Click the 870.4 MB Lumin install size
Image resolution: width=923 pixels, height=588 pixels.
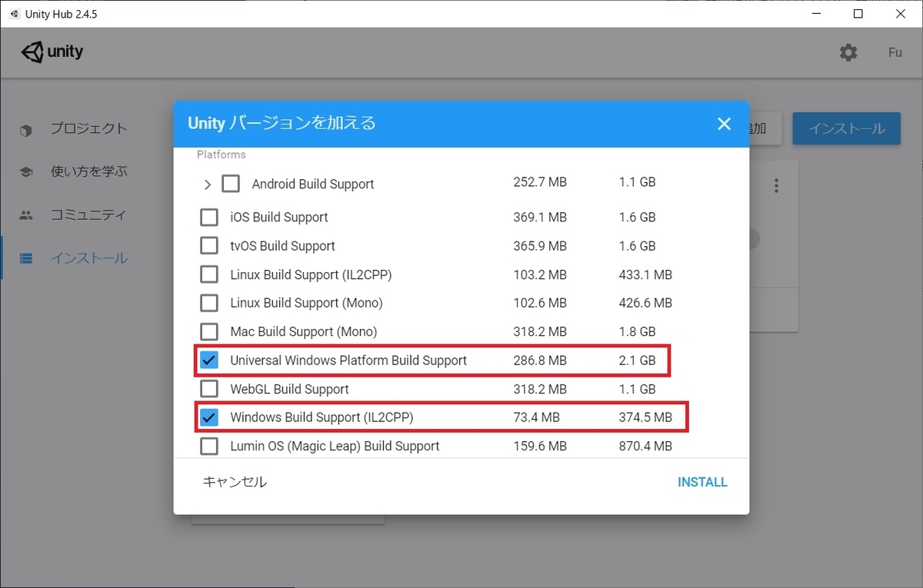645,446
